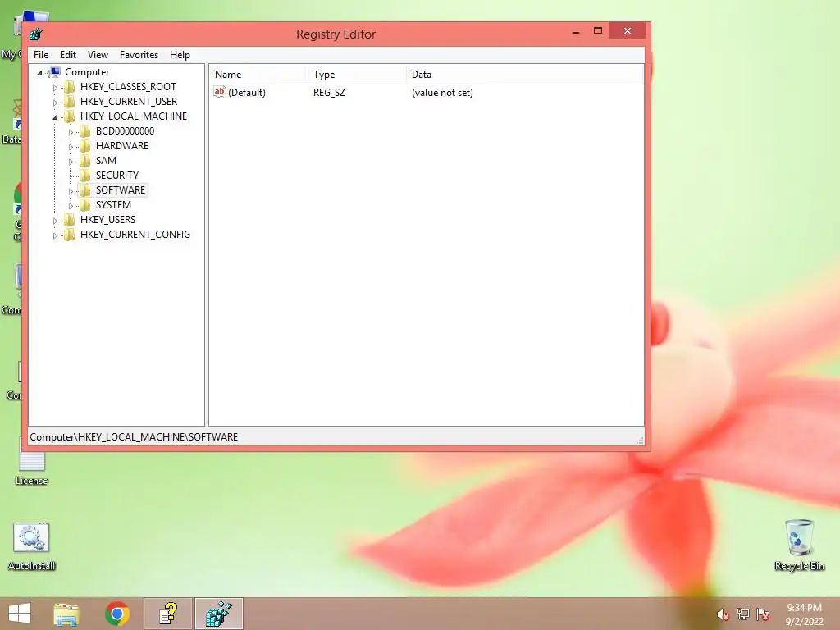Viewport: 840px width, 630px height.
Task: Expand the BCD00000000 key arrow
Action: [x=71, y=132]
